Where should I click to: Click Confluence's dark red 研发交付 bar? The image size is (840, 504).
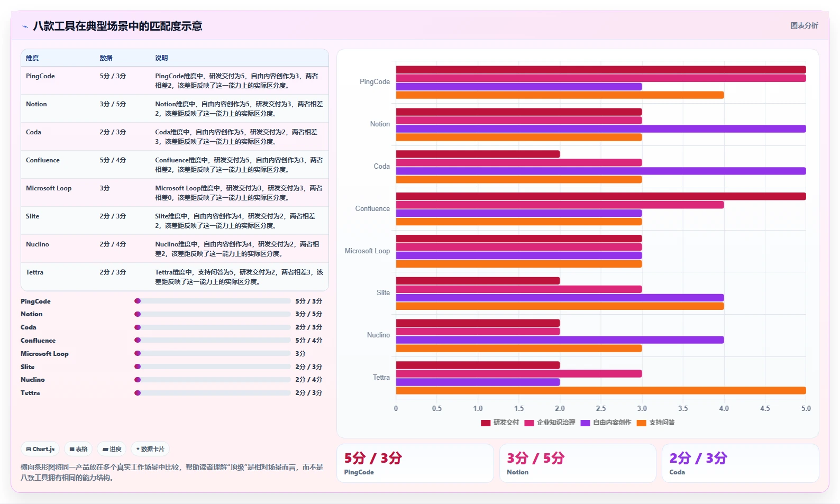601,197
